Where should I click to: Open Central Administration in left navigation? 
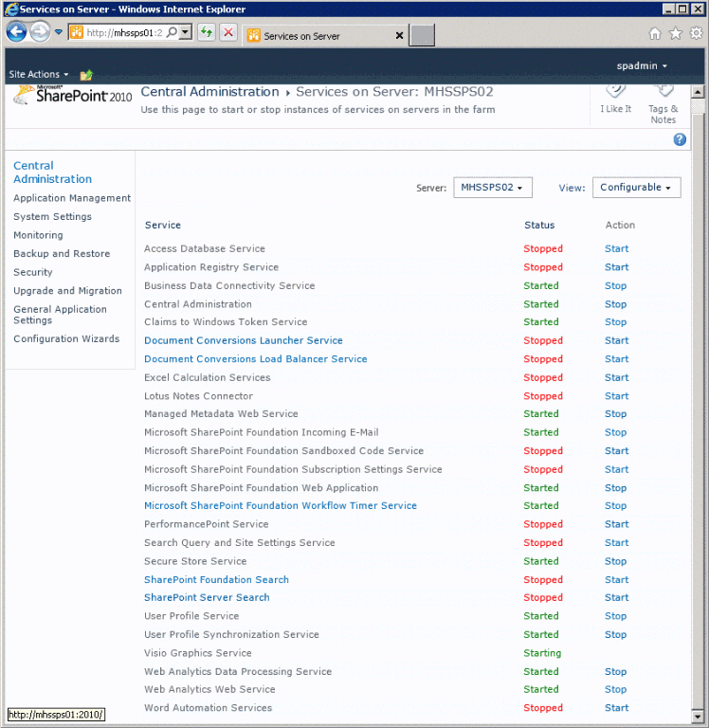tap(52, 173)
